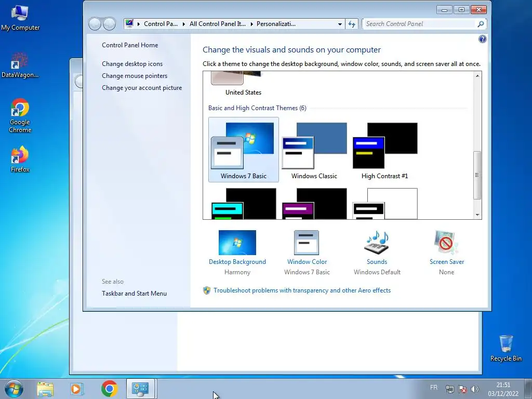Image resolution: width=532 pixels, height=399 pixels.
Task: Select the Windows Classic theme
Action: click(x=314, y=150)
